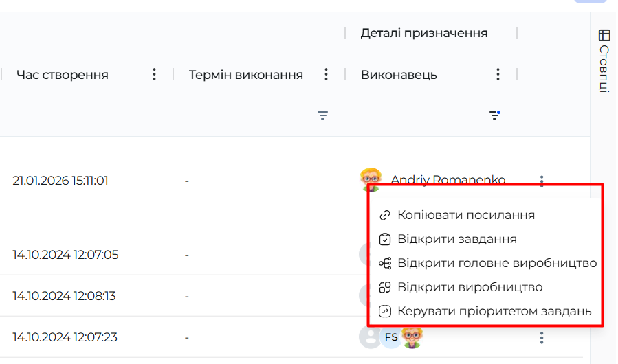The width and height of the screenshot is (618, 364).
Task: Click the Деталі призначення group header
Action: [424, 33]
